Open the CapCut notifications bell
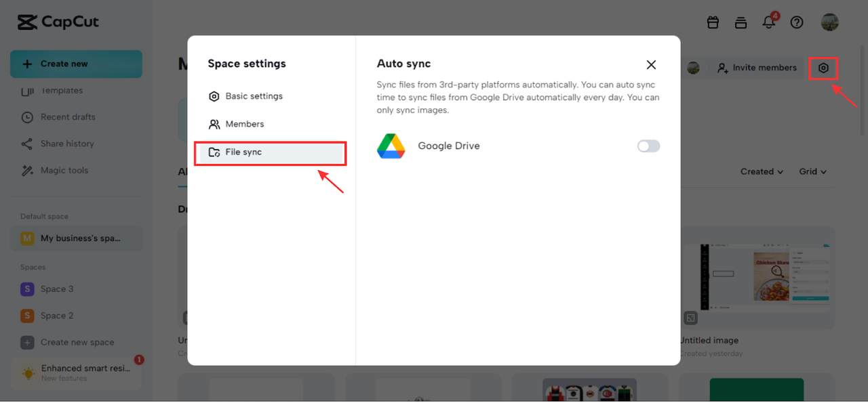868x403 pixels. tap(768, 22)
